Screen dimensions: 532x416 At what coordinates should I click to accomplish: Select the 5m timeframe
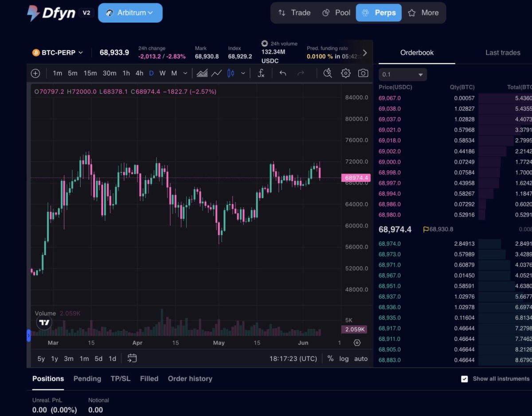[73, 74]
